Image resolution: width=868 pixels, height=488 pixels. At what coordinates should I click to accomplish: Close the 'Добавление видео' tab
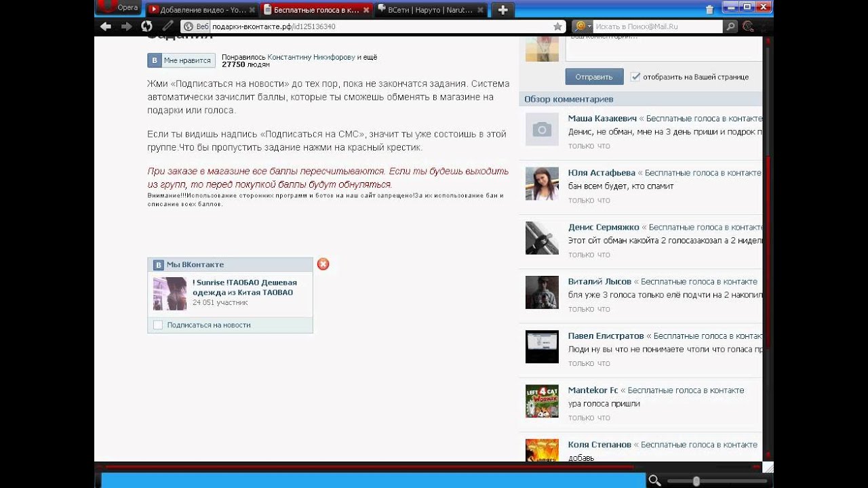pyautogui.click(x=252, y=10)
